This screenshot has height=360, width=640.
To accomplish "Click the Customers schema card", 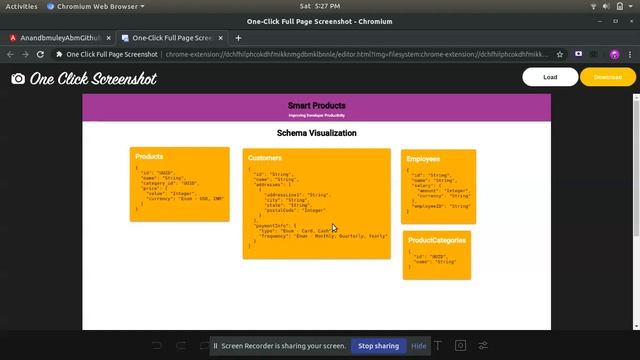I will 316,204.
